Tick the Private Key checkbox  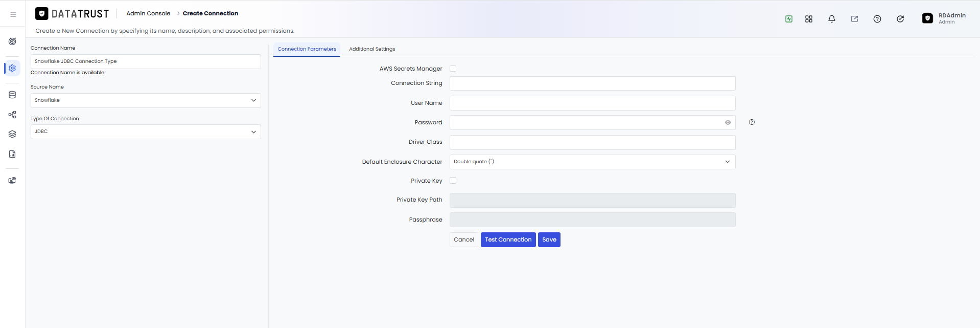453,181
